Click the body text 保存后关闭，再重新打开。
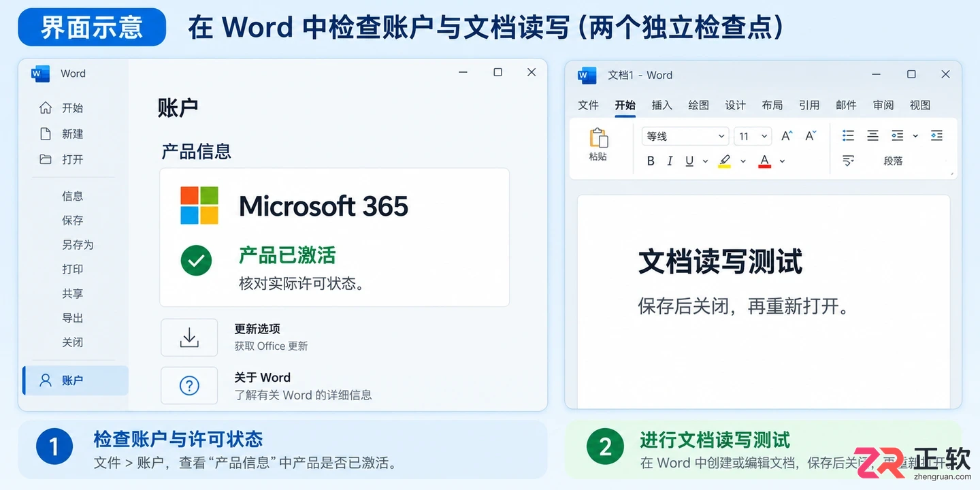 (744, 306)
